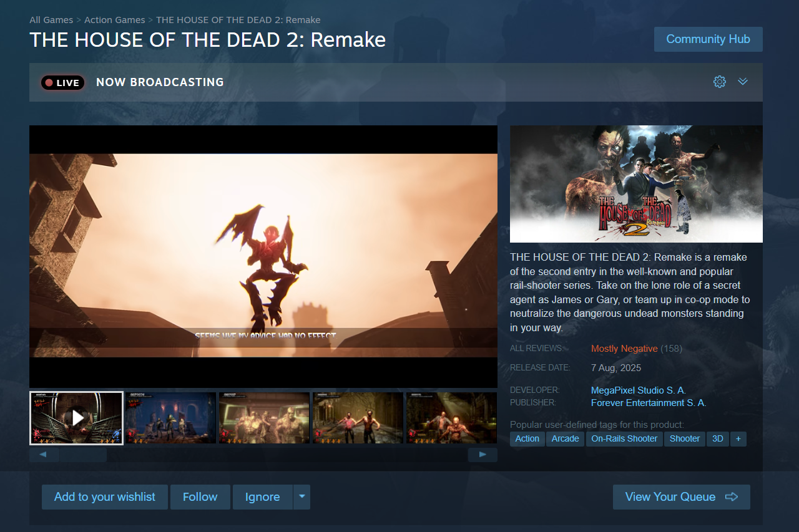This screenshot has height=532, width=799.
Task: Click the thumbnail strip scrollbar handle
Action: (83, 455)
